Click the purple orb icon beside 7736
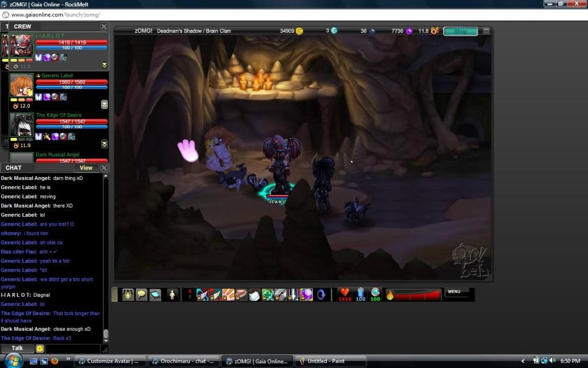The height and width of the screenshot is (368, 588). tap(409, 31)
